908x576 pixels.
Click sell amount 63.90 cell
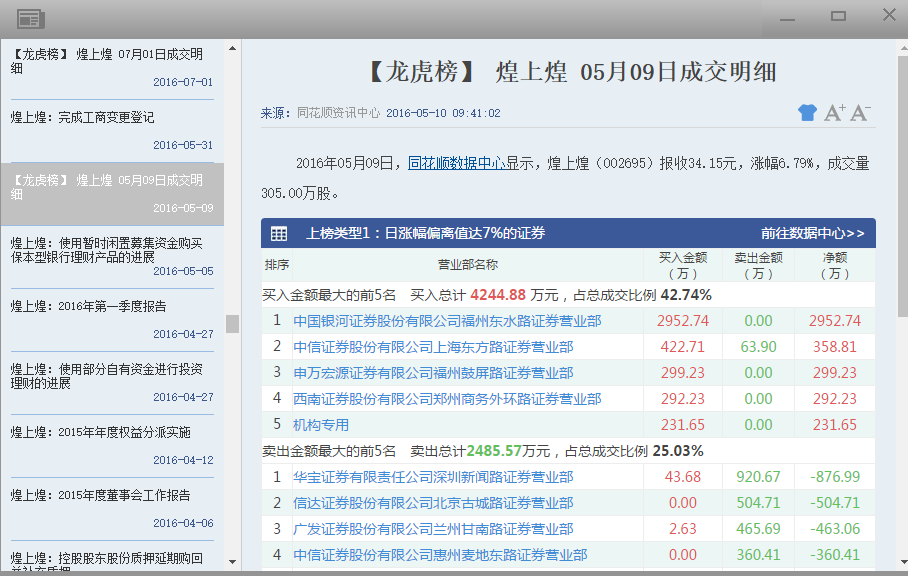[x=758, y=347]
